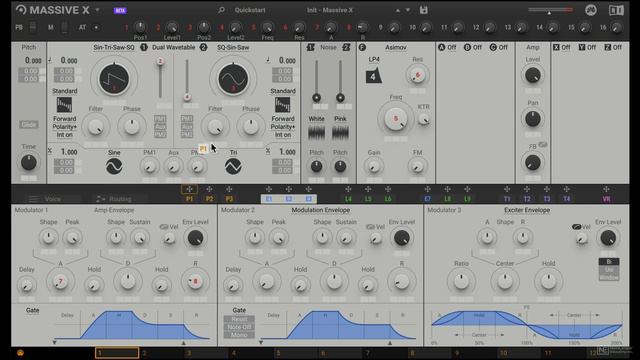This screenshot has width=640, height=360.
Task: Select the Tri phase-mod oscillator icon
Action: [x=233, y=166]
